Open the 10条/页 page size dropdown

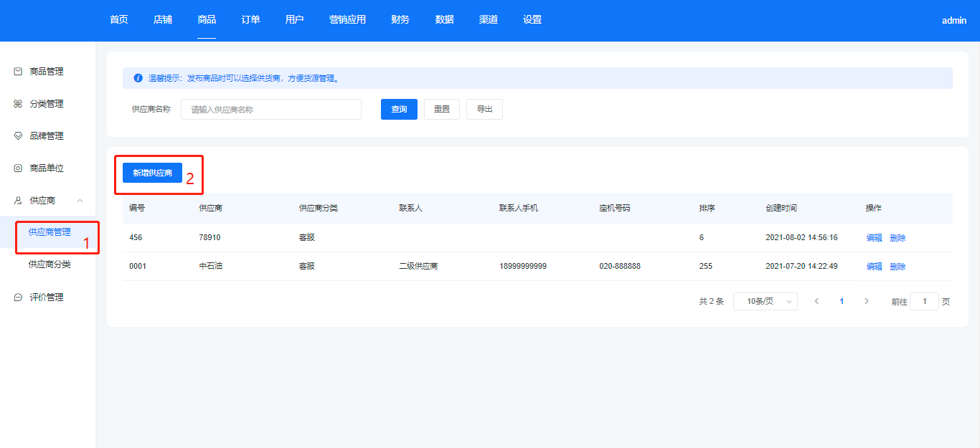765,302
